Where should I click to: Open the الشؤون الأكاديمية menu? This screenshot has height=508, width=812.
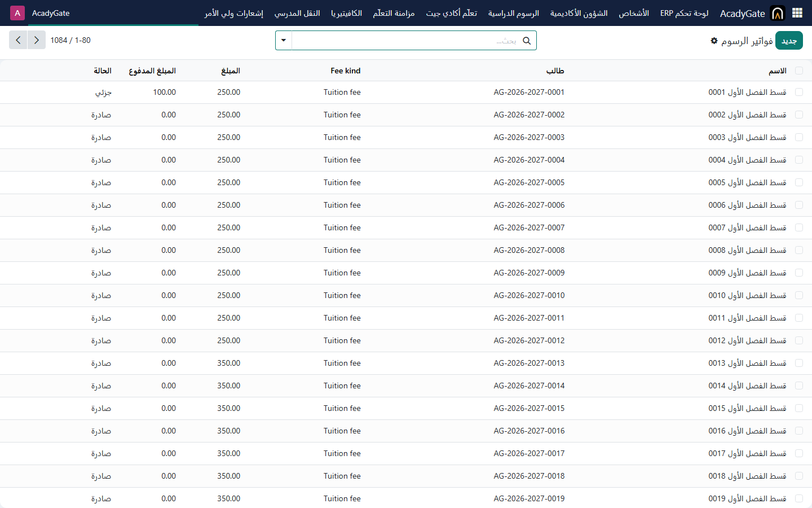pos(579,13)
